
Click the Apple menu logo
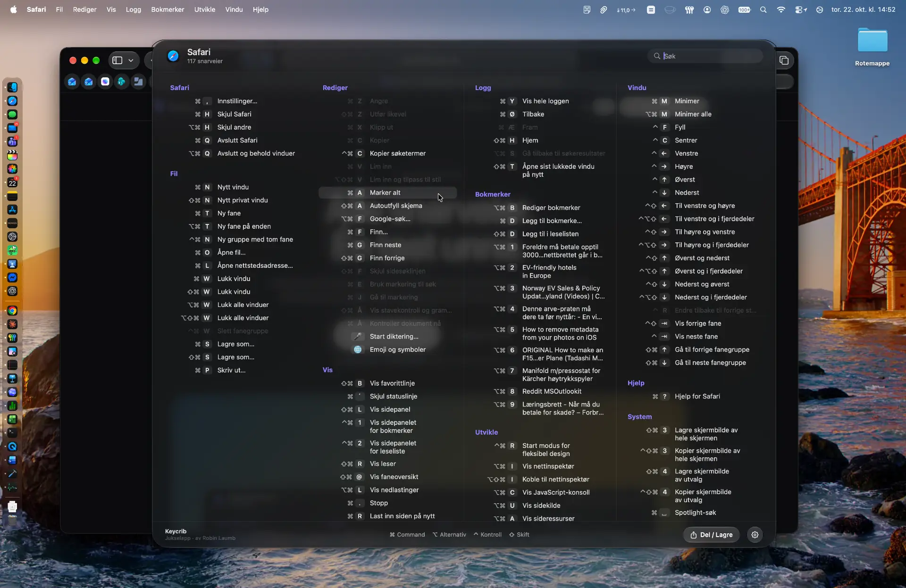[x=14, y=9]
